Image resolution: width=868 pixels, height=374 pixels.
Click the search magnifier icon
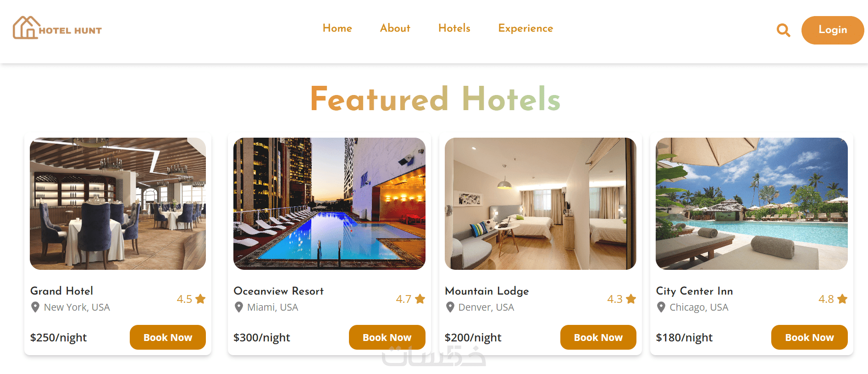(x=783, y=30)
